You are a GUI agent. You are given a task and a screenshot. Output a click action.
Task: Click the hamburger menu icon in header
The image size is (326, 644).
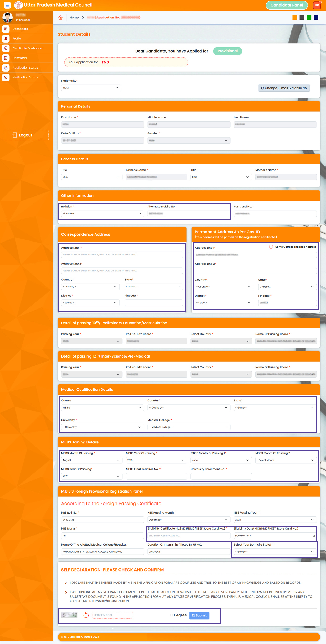(x=7, y=5)
